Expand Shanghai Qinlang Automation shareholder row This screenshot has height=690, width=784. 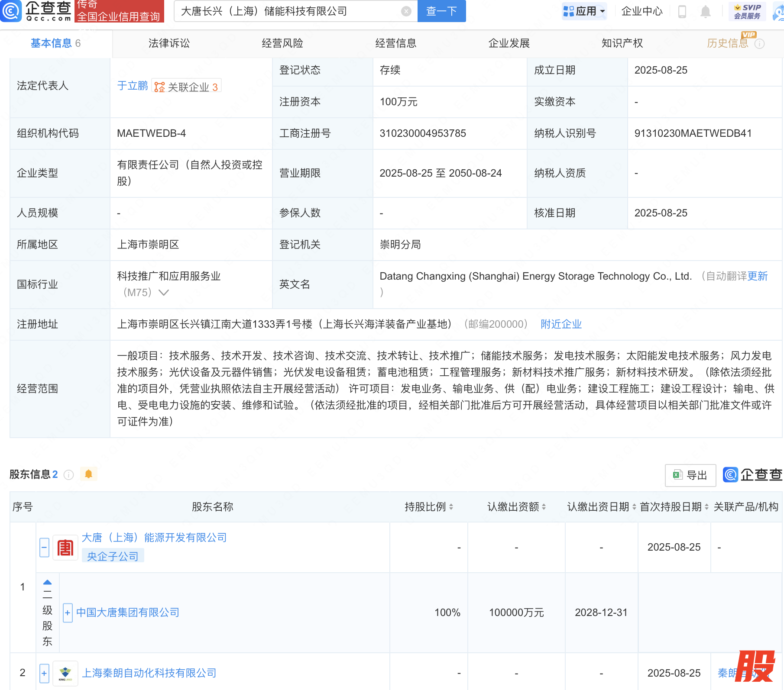pos(44,673)
